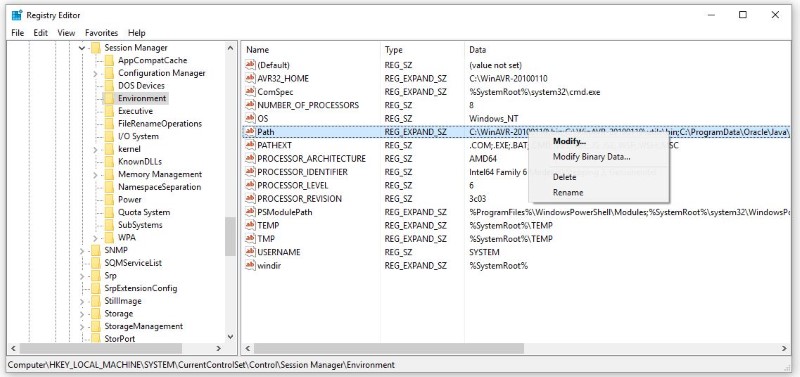This screenshot has height=377, width=800.
Task: Click the Registry Editor app icon in title bar
Action: coord(16,15)
